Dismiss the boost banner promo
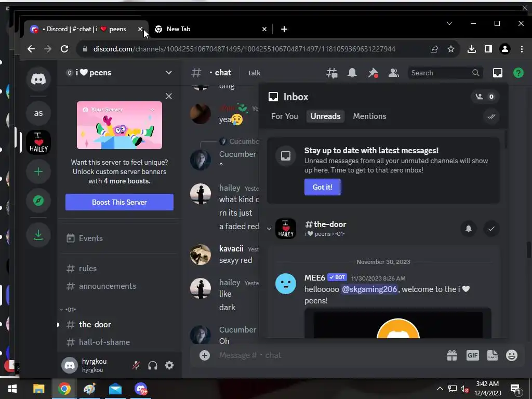The width and height of the screenshot is (532, 399). [169, 96]
